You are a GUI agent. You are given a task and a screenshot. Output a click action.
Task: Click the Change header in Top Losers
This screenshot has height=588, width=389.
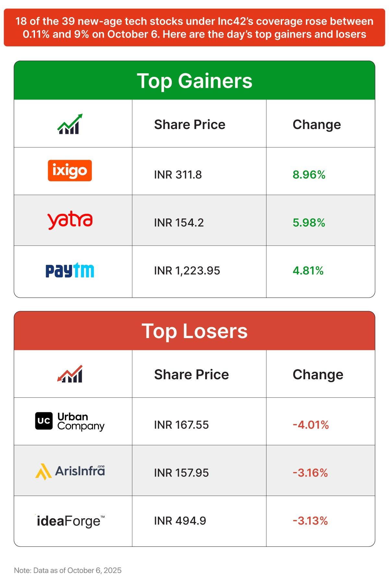(x=318, y=375)
